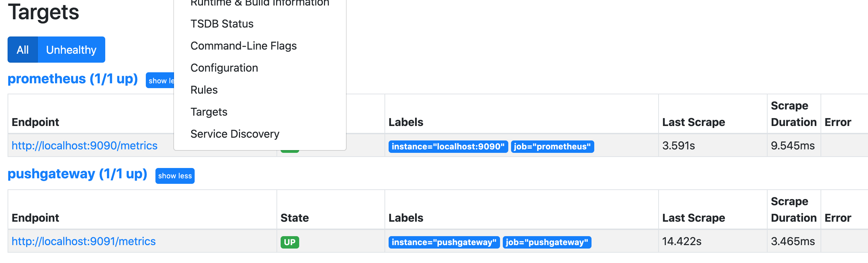Click the job="prometheus" label badge
This screenshot has height=263, width=868.
pyautogui.click(x=552, y=147)
